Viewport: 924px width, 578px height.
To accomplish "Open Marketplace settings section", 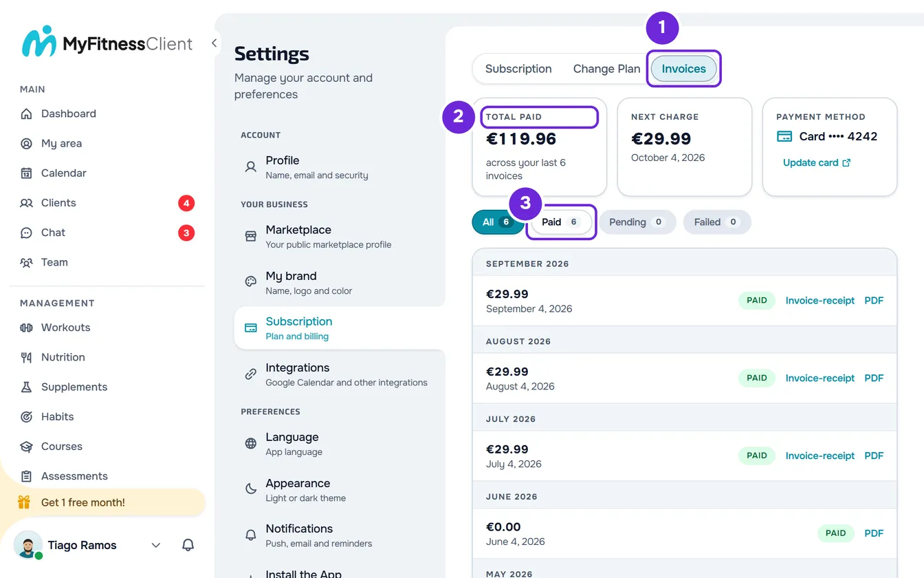I will point(340,237).
